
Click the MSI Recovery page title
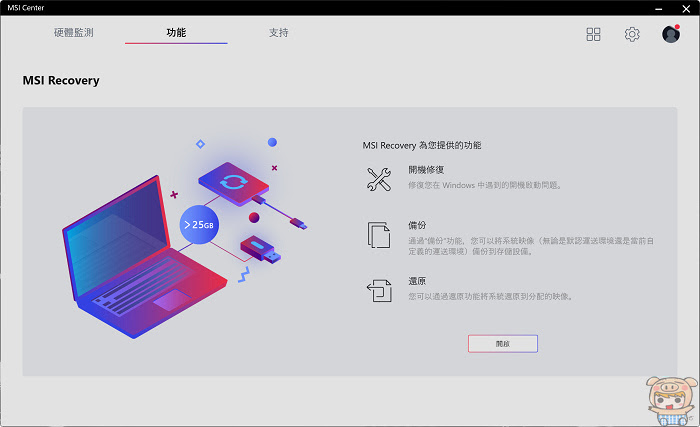[x=61, y=80]
